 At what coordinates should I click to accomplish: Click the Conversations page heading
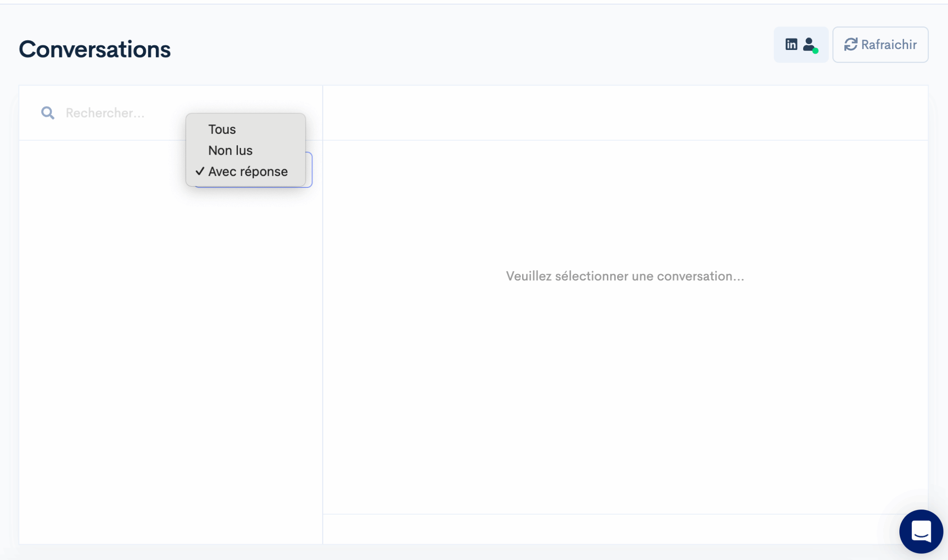click(94, 49)
